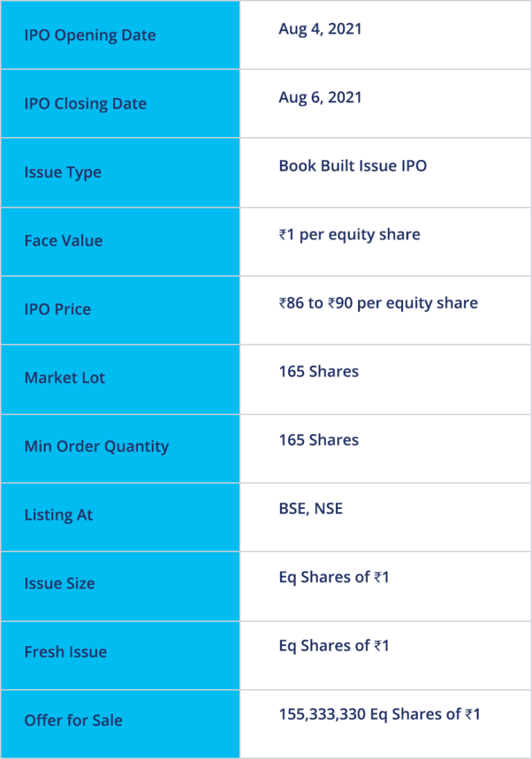Screen dimensions: 532x759
Task: Select the BSE, NSE listing value
Action: (x=311, y=509)
